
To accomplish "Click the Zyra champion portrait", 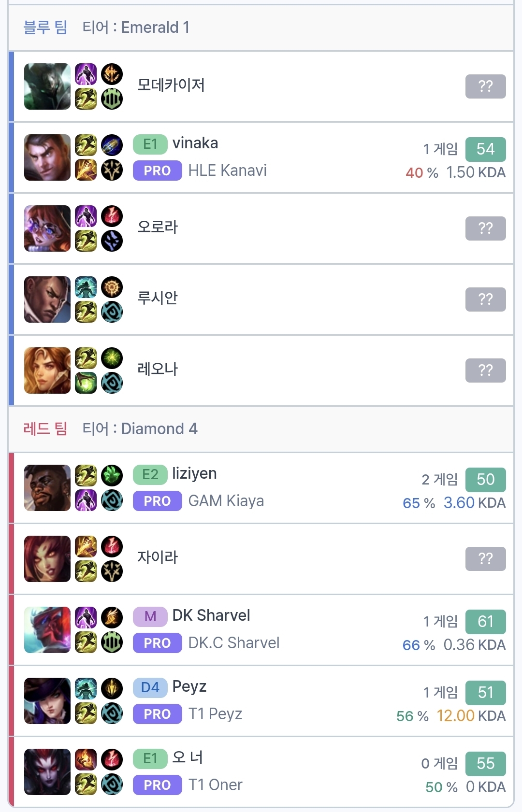I will pos(47,559).
